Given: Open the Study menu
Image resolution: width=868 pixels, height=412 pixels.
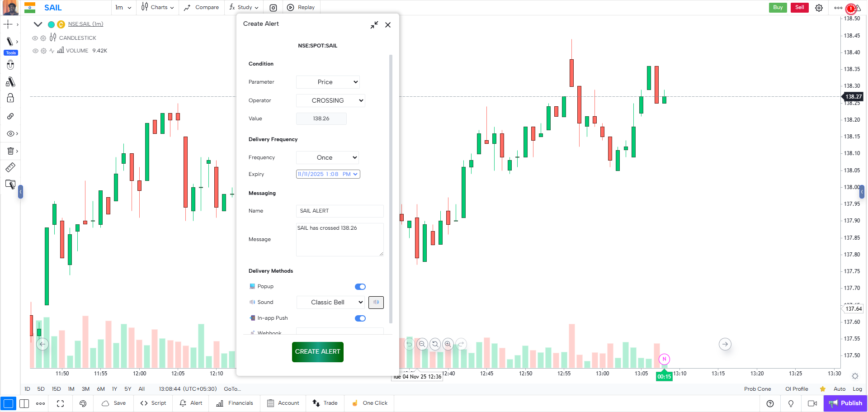Looking at the screenshot, I should pos(244,7).
